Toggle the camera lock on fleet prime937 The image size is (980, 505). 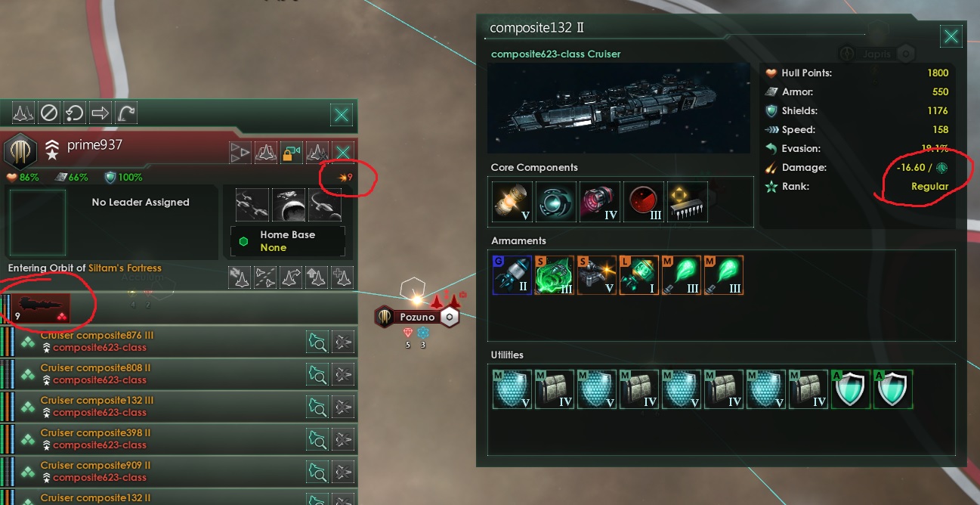pyautogui.click(x=292, y=153)
